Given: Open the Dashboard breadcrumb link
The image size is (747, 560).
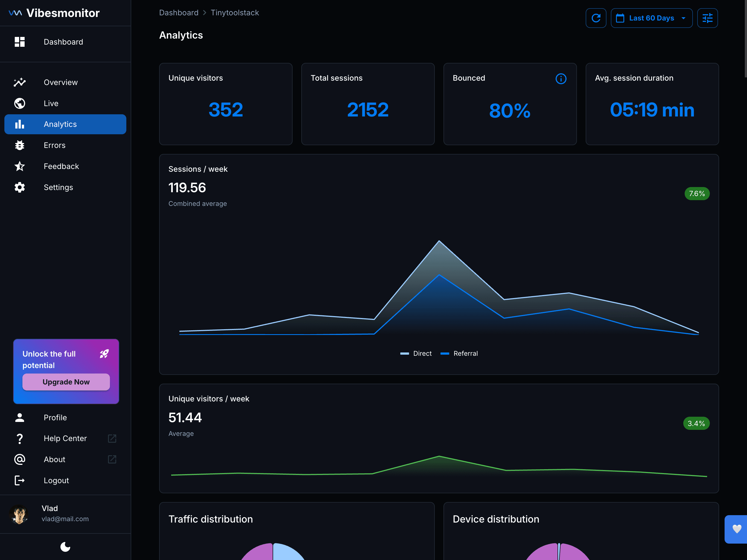Looking at the screenshot, I should 179,13.
